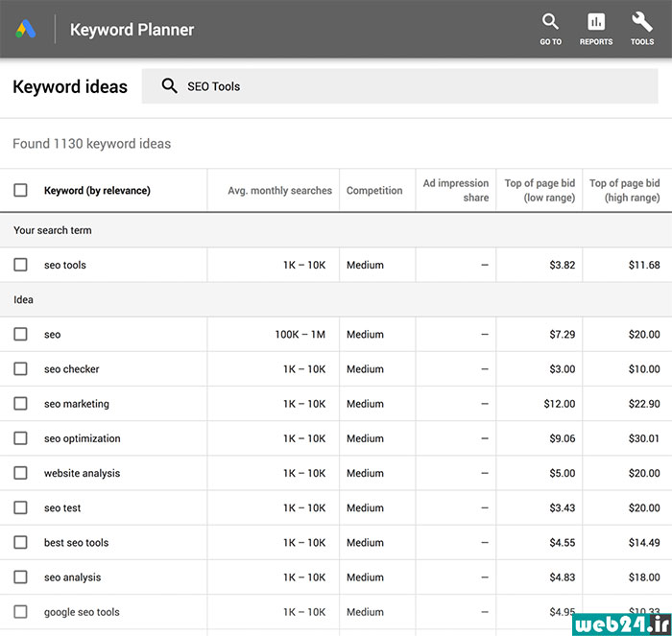The height and width of the screenshot is (636, 672).
Task: Check the 'best seo tools' keyword row
Action: click(20, 542)
